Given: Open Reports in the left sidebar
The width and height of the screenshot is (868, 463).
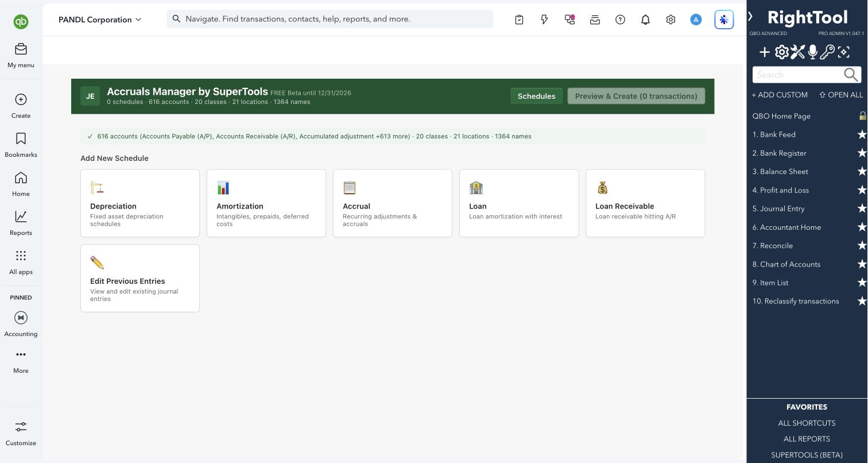Looking at the screenshot, I should point(21,223).
